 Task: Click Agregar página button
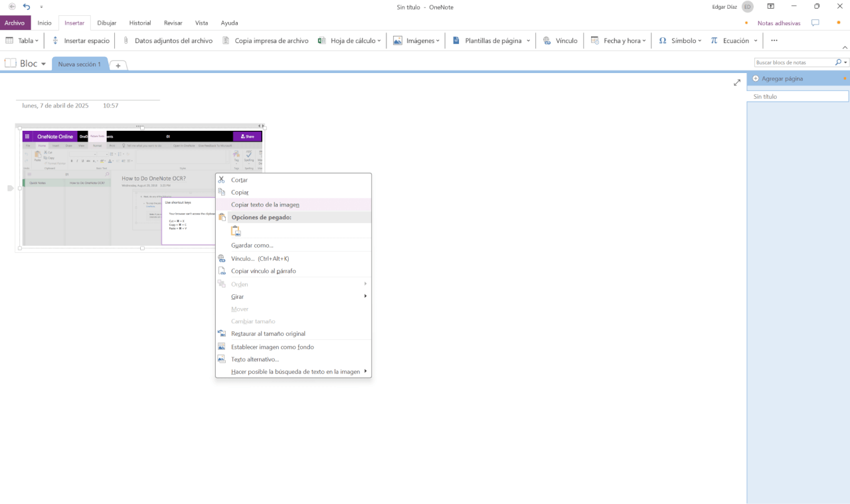tap(782, 78)
